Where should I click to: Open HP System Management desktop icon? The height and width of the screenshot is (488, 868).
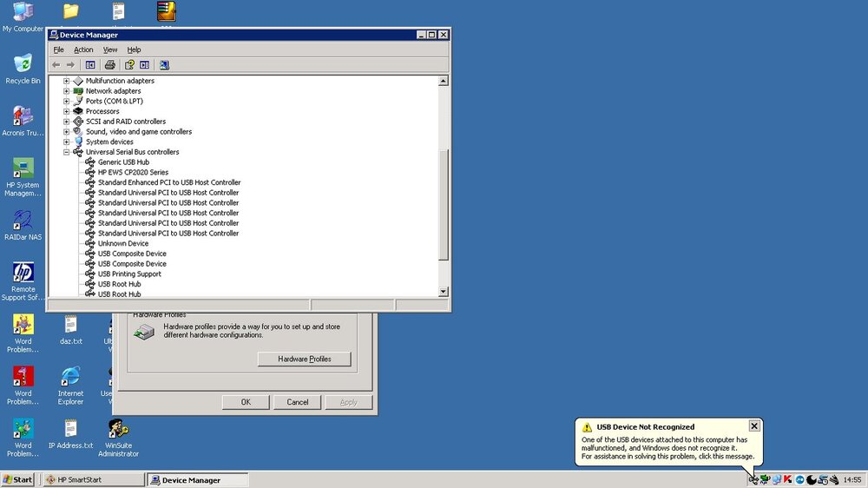pyautogui.click(x=23, y=176)
